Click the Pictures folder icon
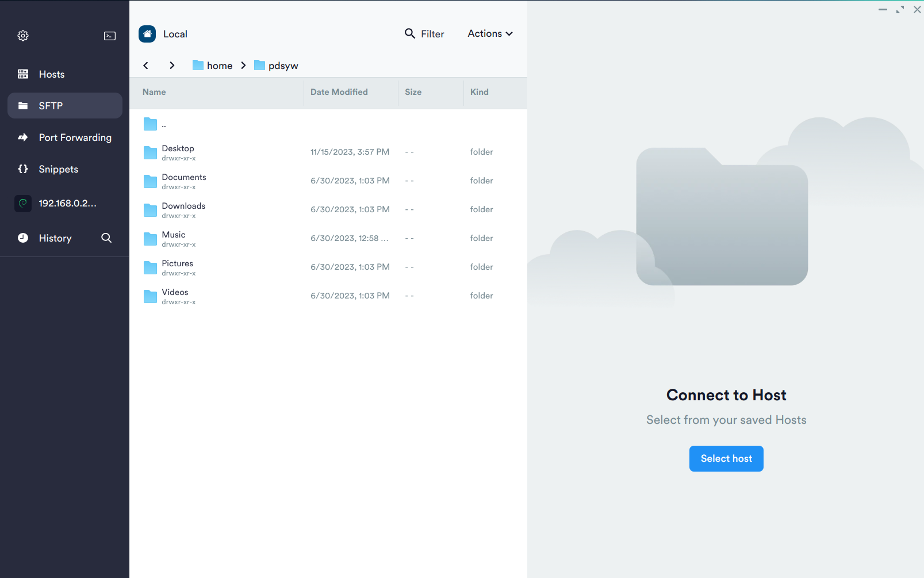Image resolution: width=924 pixels, height=578 pixels. pos(150,267)
